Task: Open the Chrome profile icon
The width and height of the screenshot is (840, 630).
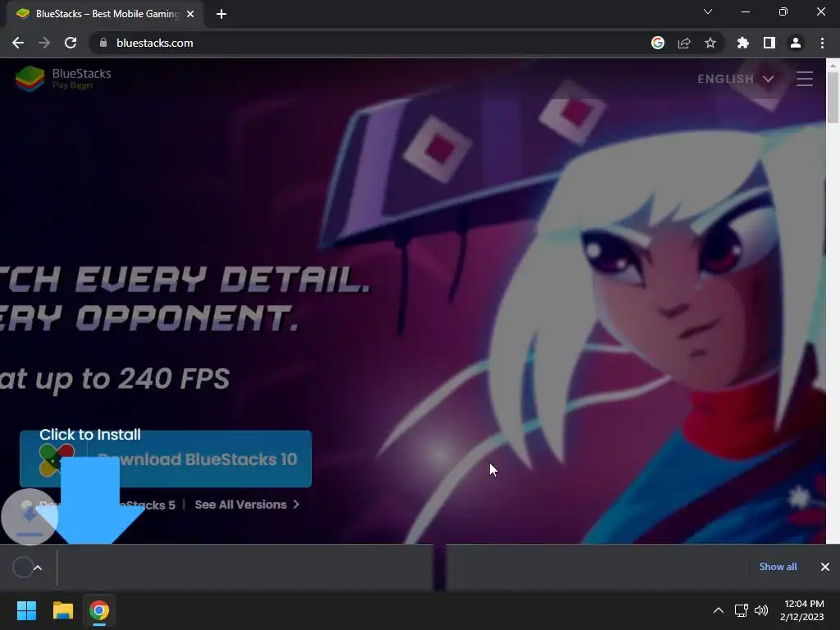Action: point(796,43)
